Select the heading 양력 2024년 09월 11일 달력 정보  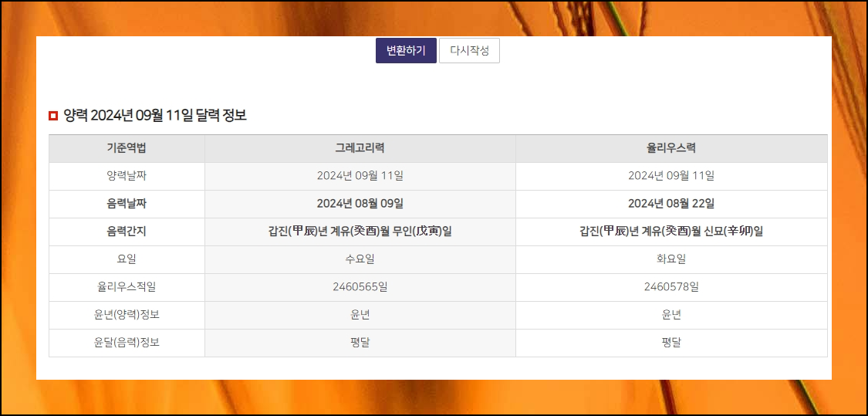click(x=155, y=115)
